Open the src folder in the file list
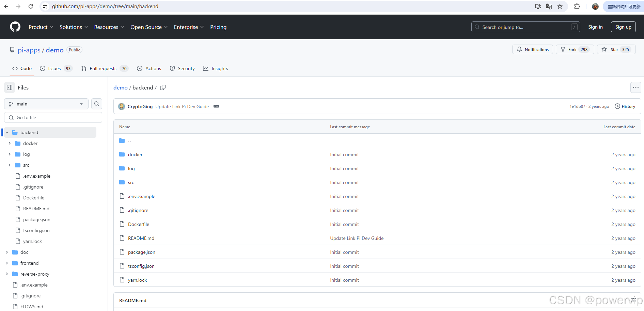 click(x=131, y=182)
